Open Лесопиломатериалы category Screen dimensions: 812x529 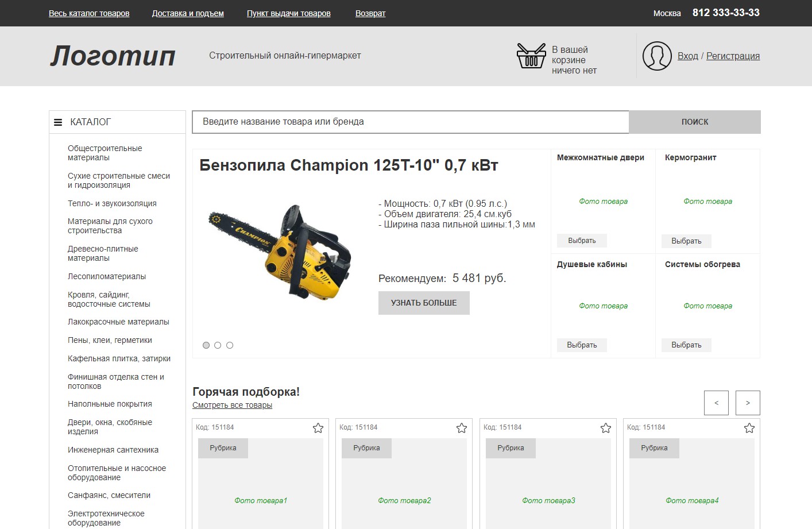click(x=107, y=276)
